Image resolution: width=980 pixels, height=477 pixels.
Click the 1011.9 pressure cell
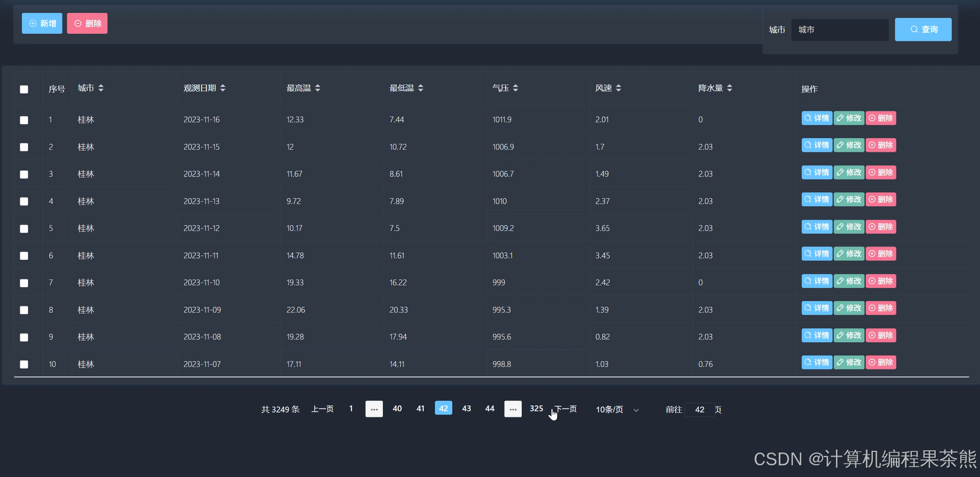[502, 120]
